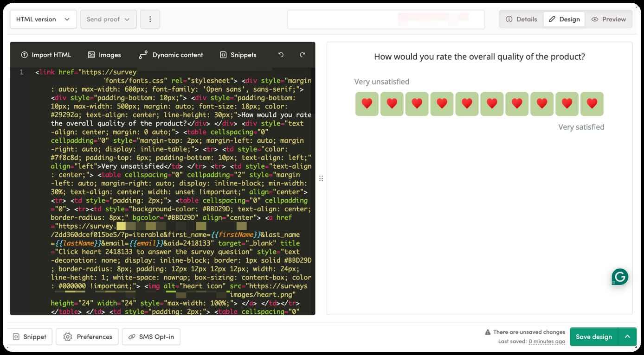Click the Snippets toolbar code icon
The width and height of the screenshot is (644, 355).
click(x=223, y=55)
